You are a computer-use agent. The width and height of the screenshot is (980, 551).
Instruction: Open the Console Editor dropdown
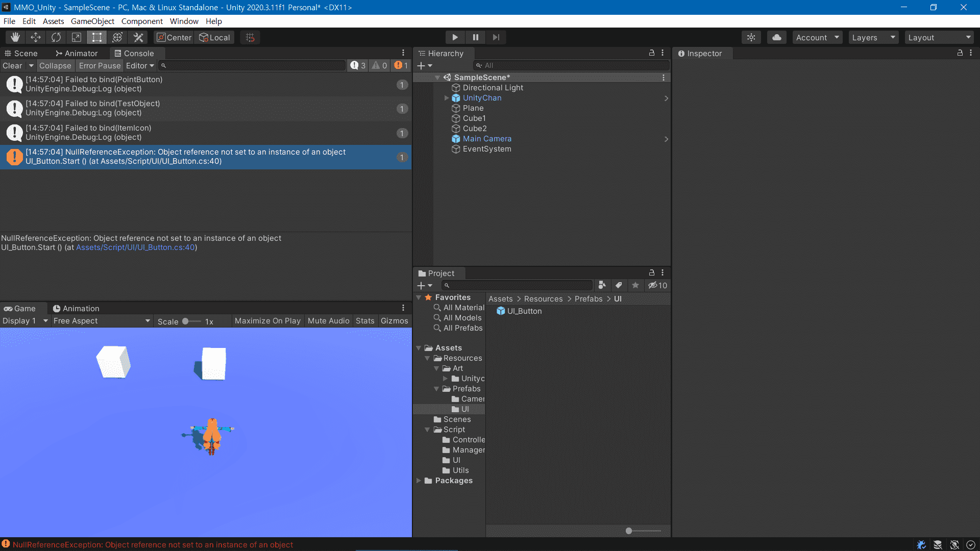pos(140,65)
